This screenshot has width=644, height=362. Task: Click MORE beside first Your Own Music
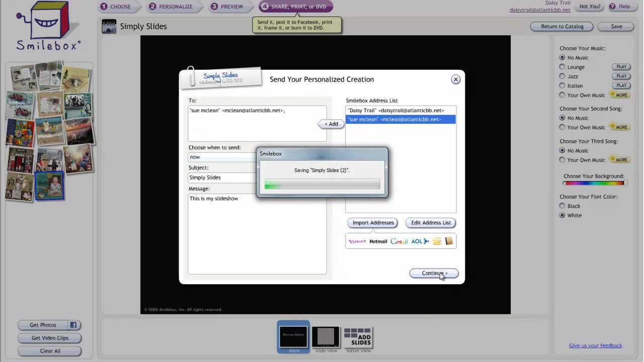tap(620, 95)
